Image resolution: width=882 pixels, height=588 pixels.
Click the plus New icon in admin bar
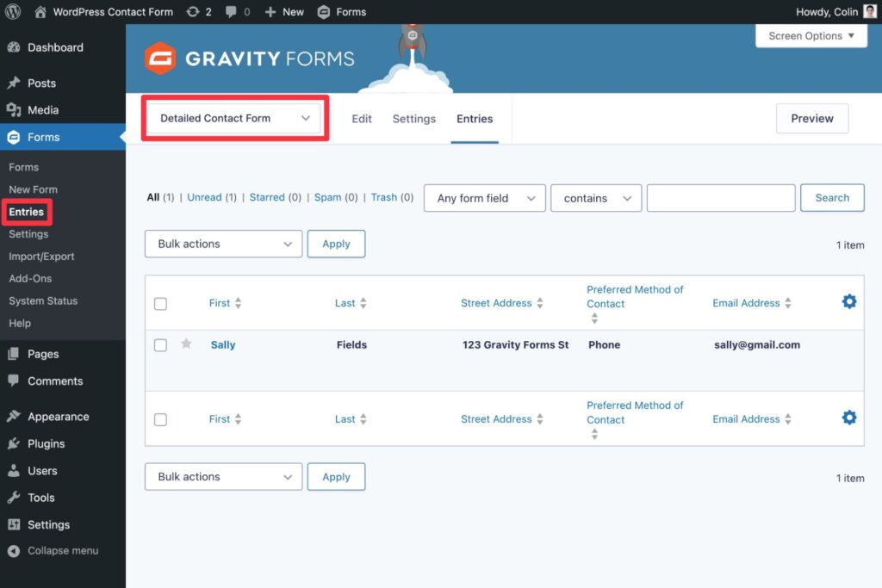coord(270,12)
